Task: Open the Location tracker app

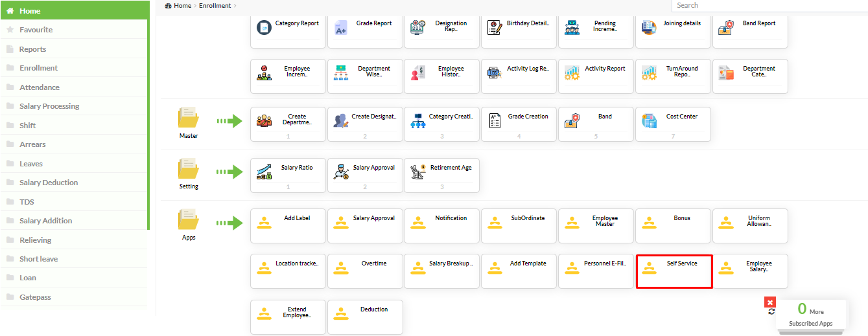Action: pyautogui.click(x=288, y=271)
